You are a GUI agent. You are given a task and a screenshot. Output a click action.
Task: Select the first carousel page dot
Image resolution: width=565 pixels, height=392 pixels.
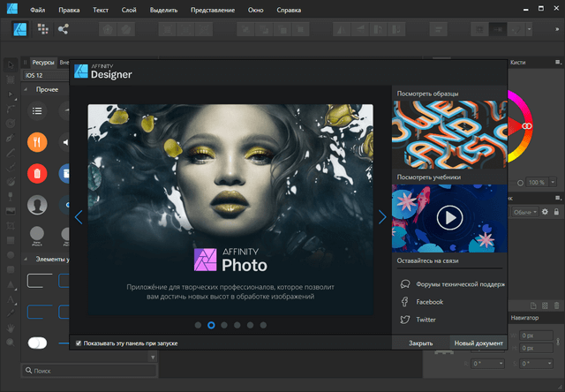198,325
